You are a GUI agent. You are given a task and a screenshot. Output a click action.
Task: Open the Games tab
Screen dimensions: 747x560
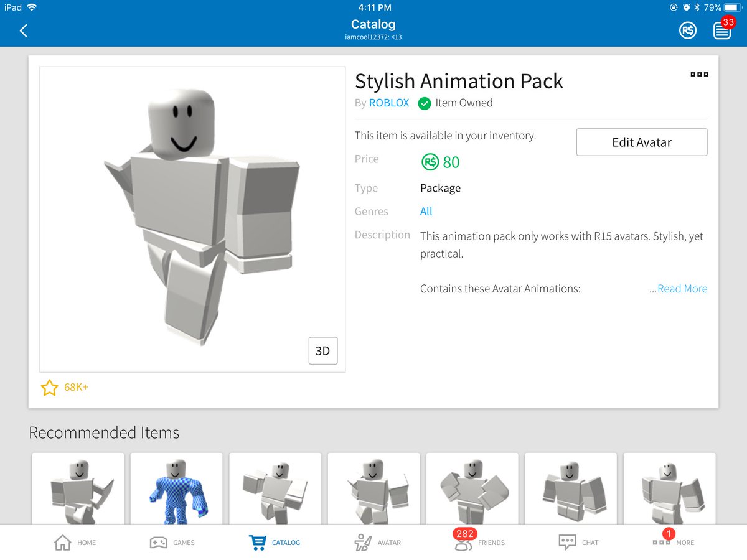click(172, 543)
